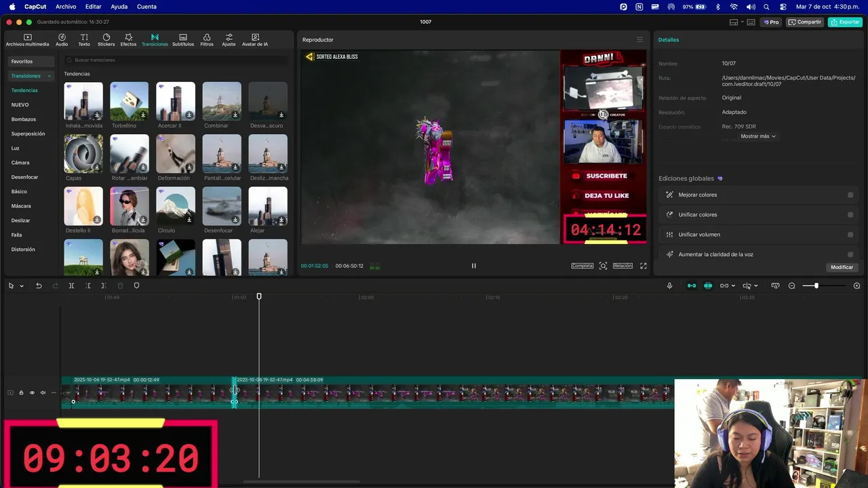Select the Círculo transition thumbnail

pyautogui.click(x=176, y=206)
